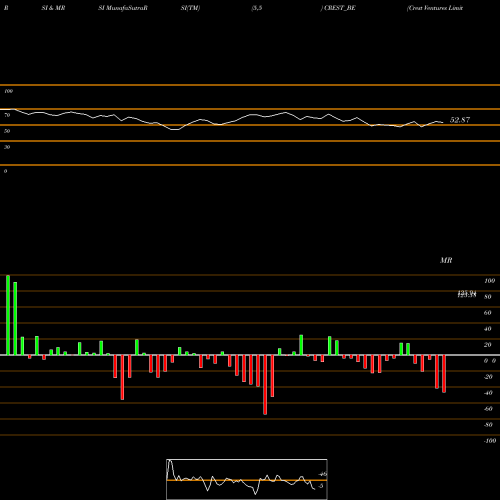This screenshot has width=500, height=500.
Task: Click the MR axis label 100
Action: pyautogui.click(x=489, y=281)
